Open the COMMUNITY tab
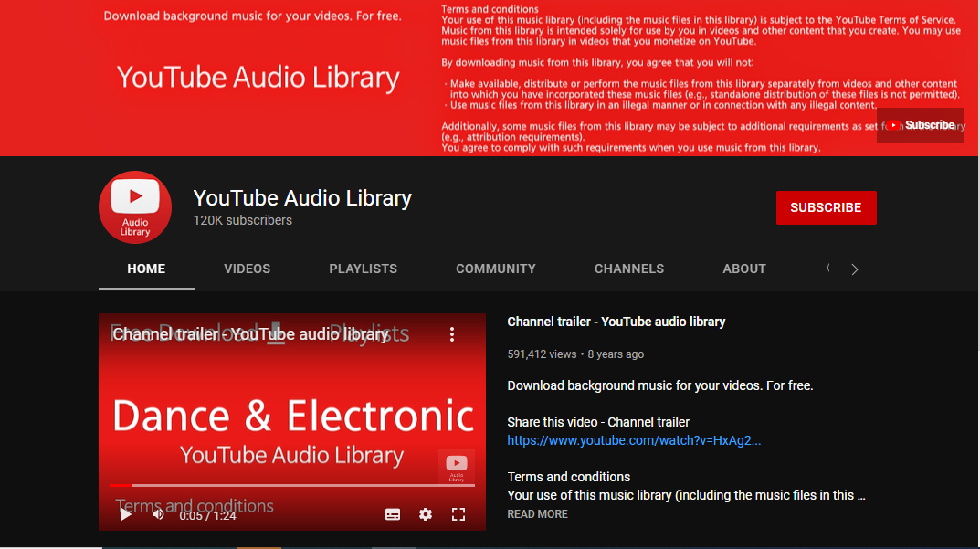 tap(496, 269)
